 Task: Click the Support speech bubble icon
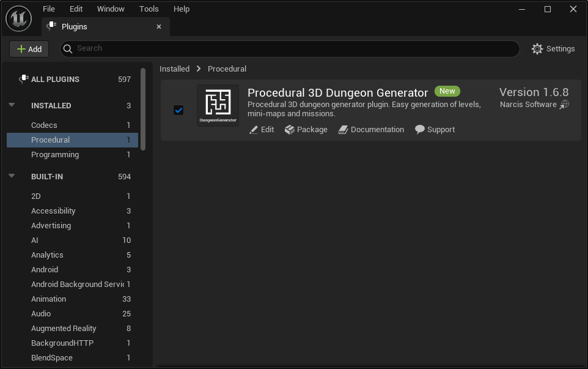420,130
